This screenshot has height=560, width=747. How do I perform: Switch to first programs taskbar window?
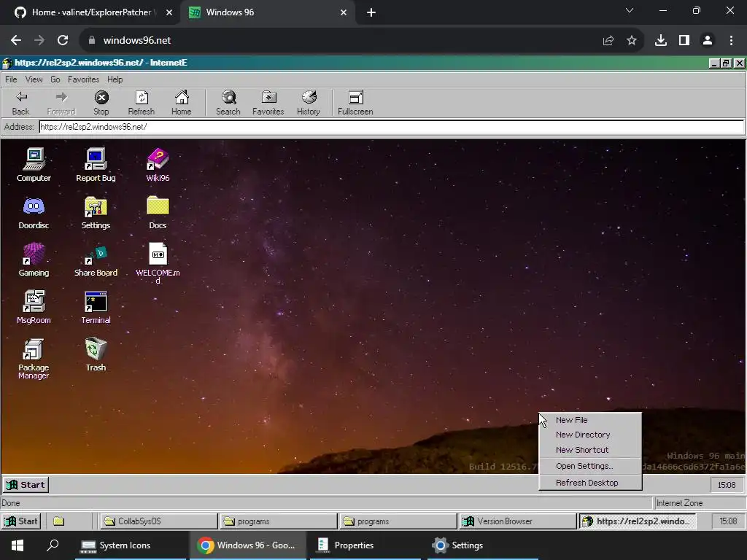pyautogui.click(x=279, y=521)
